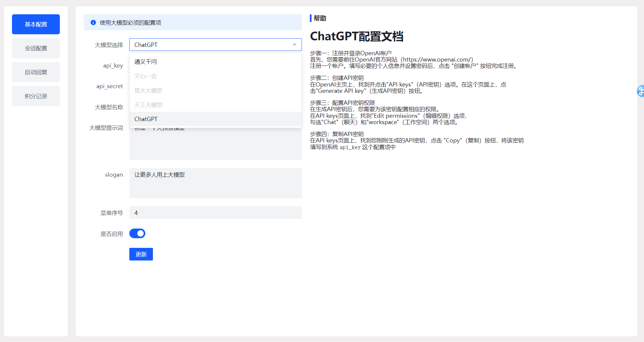Pick 天工大模型 from the dropdown

(148, 105)
